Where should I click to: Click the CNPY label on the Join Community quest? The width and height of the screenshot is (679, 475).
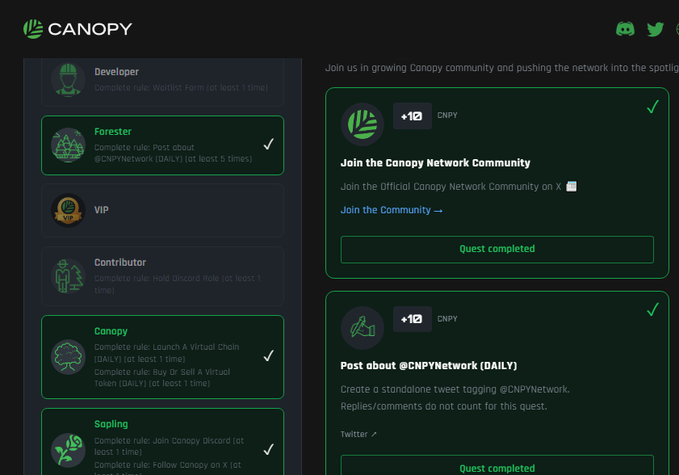tap(447, 115)
